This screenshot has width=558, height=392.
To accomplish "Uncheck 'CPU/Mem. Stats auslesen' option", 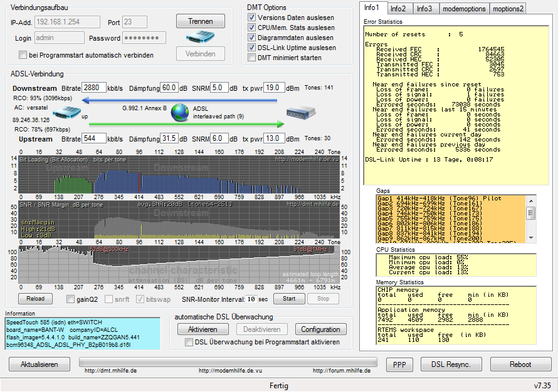I will coord(252,28).
